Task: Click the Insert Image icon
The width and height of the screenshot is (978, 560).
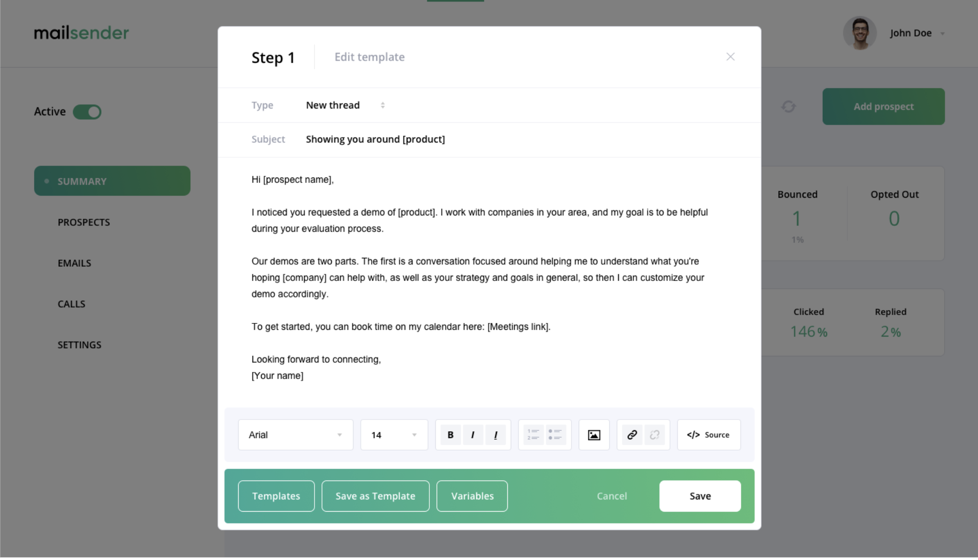Action: [x=594, y=434]
